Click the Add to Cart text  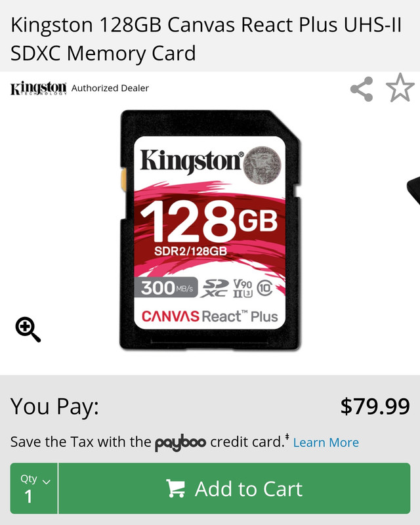249,489
